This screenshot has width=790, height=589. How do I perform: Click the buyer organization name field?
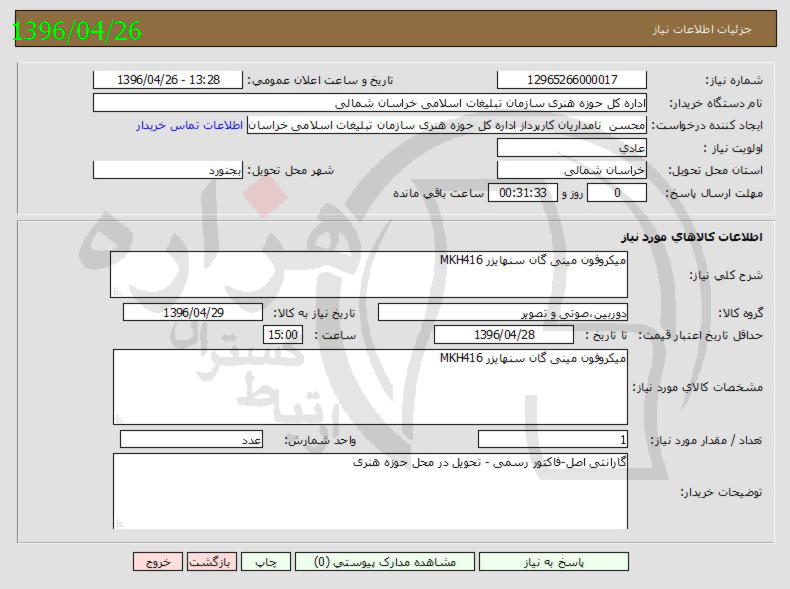370,103
